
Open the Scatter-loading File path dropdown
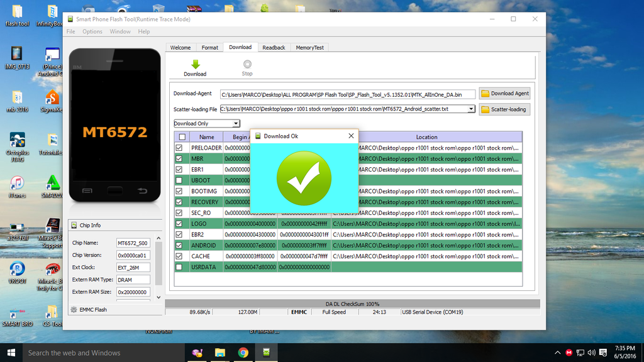[471, 109]
